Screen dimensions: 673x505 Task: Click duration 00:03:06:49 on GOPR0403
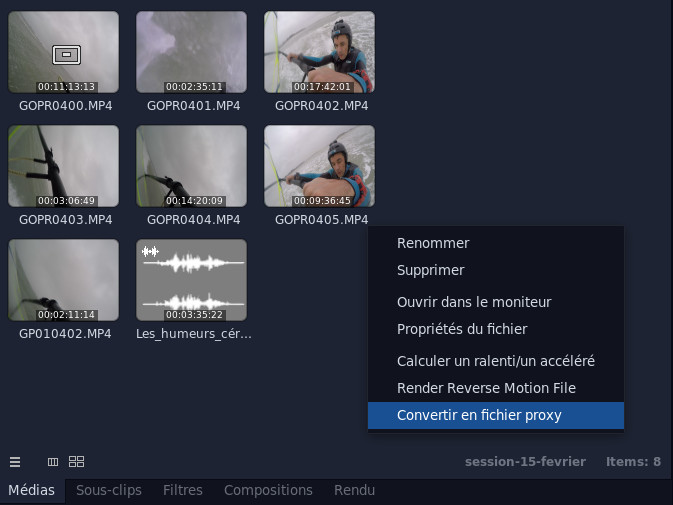[66, 201]
